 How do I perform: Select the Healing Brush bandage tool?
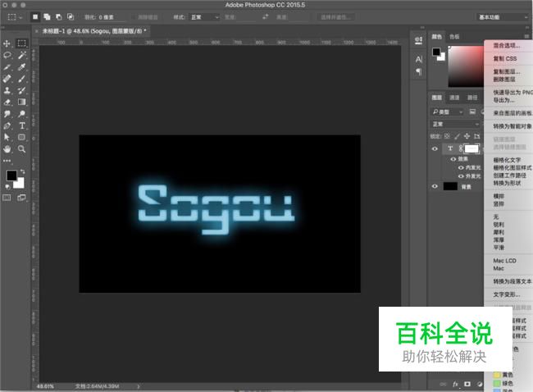(x=7, y=79)
